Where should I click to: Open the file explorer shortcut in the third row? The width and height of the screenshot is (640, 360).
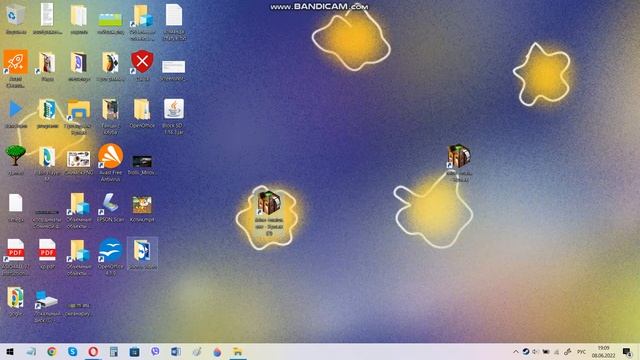(x=78, y=110)
